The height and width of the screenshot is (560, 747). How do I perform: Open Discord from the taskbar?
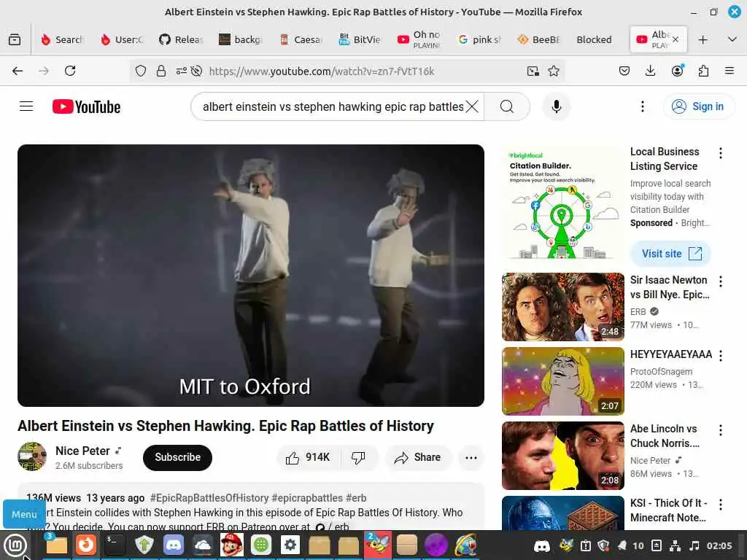(174, 545)
